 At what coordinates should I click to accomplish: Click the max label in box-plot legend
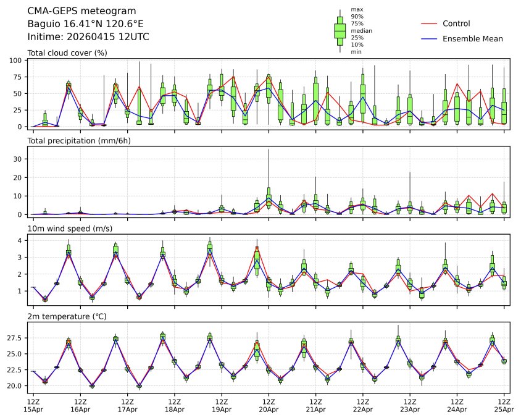(x=356, y=9)
